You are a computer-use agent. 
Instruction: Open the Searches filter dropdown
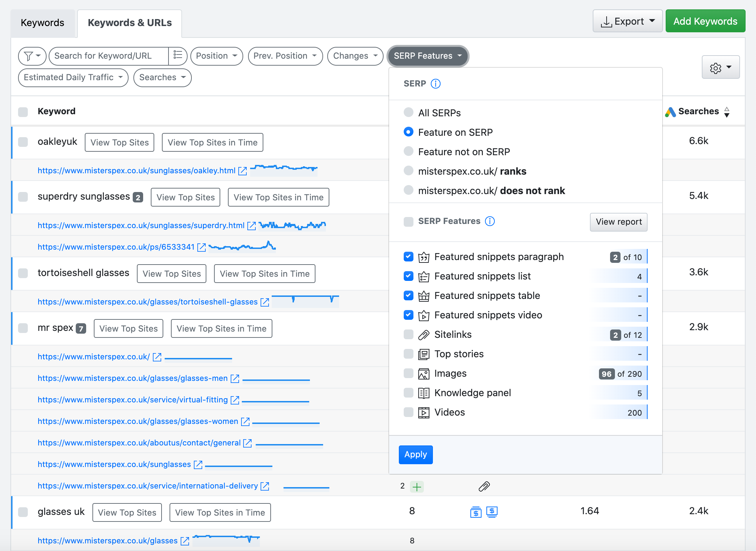coord(162,77)
